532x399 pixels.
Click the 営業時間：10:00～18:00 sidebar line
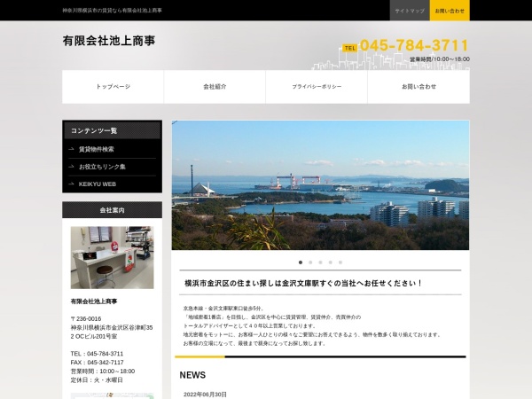point(103,372)
